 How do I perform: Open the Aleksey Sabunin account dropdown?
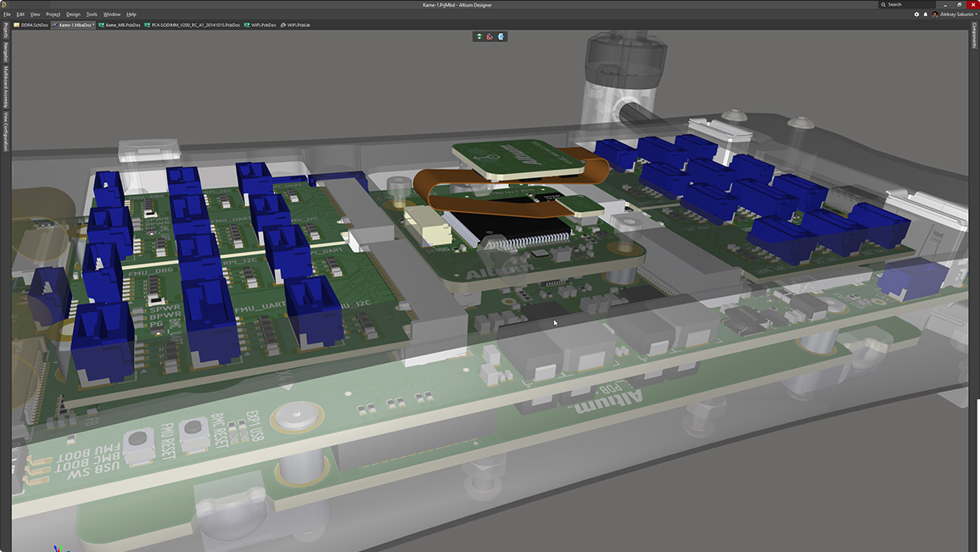pos(957,14)
